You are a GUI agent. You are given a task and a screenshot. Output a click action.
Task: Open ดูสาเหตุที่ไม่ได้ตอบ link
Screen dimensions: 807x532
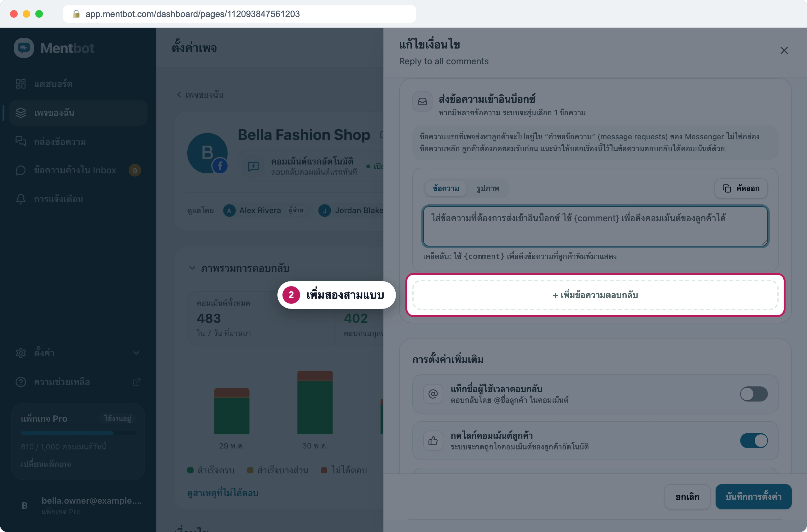click(223, 493)
